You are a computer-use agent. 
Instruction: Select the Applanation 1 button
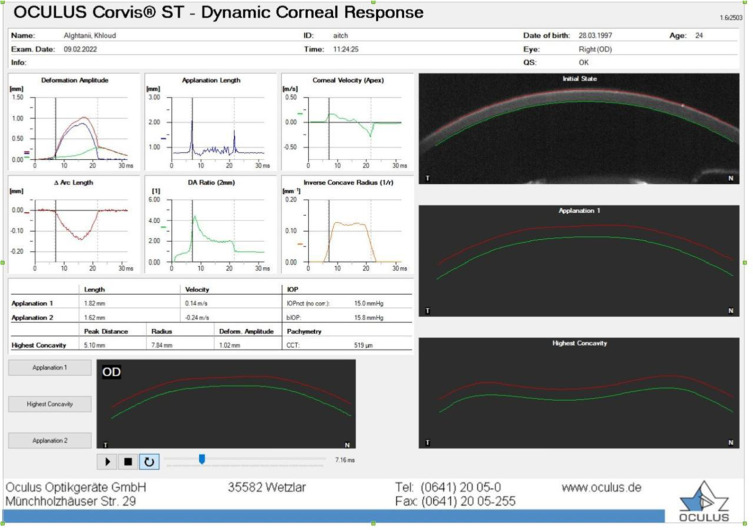(x=50, y=368)
